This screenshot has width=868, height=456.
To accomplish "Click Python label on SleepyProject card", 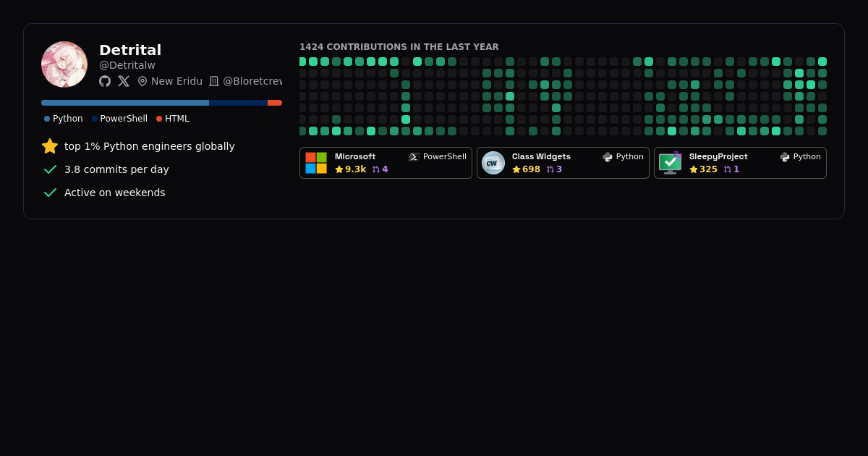I will tap(807, 156).
